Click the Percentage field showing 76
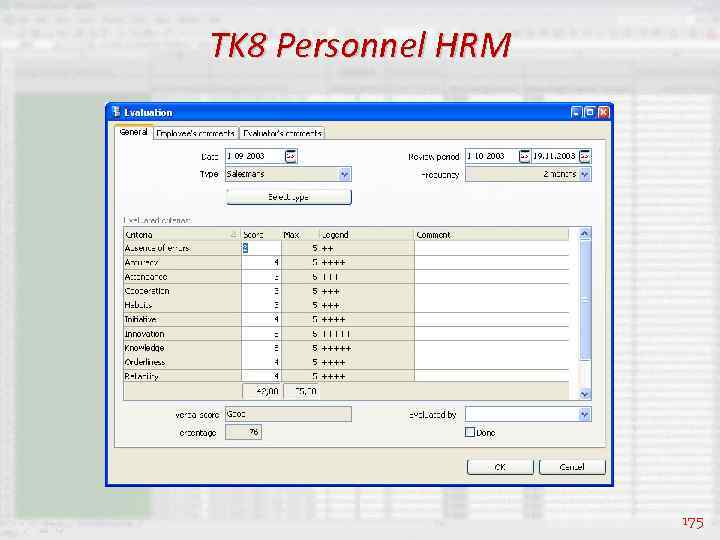 click(243, 432)
